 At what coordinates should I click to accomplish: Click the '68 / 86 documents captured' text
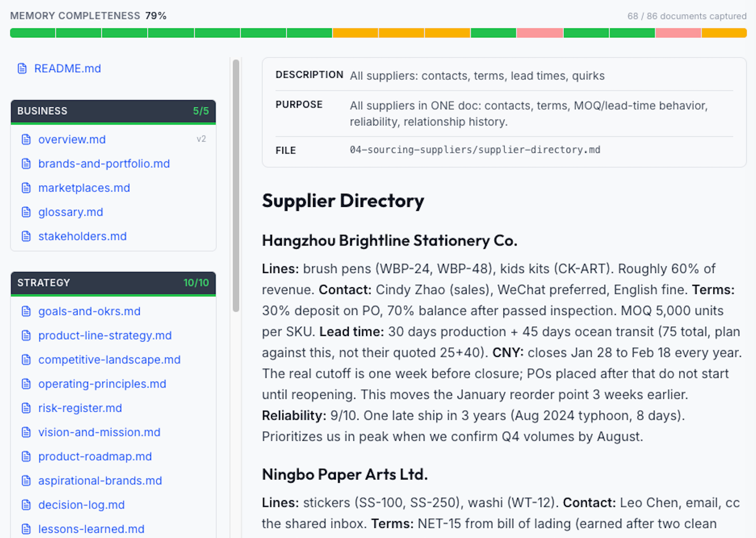pos(687,16)
